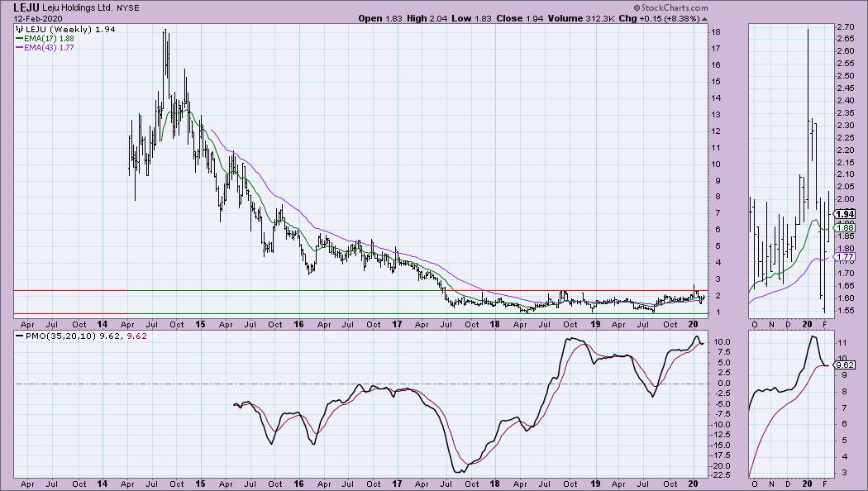Click the red 9.62 signal value in the PMO legend

[x=137, y=336]
